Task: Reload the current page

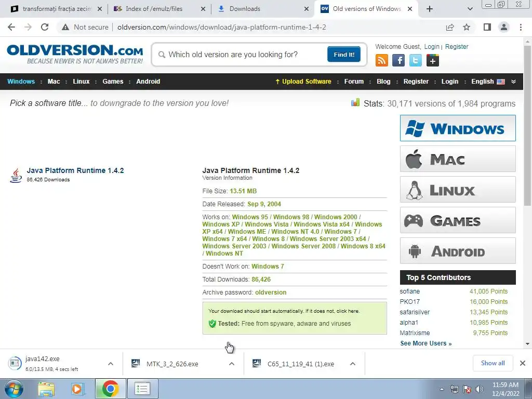Action: (x=45, y=27)
